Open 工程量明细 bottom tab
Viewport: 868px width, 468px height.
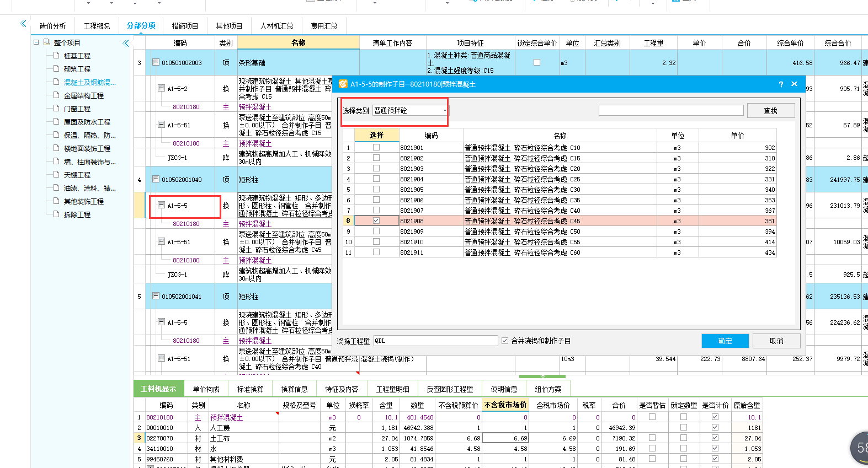392,389
